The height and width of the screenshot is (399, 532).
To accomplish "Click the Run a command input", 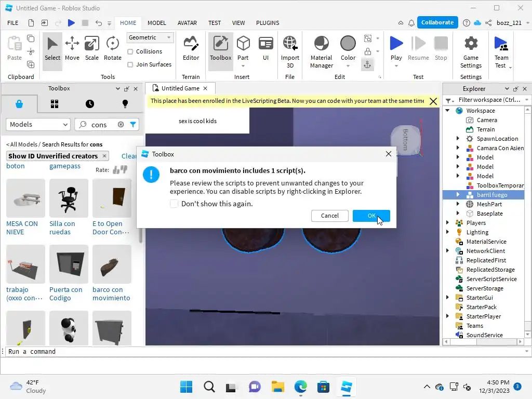I will point(264,352).
